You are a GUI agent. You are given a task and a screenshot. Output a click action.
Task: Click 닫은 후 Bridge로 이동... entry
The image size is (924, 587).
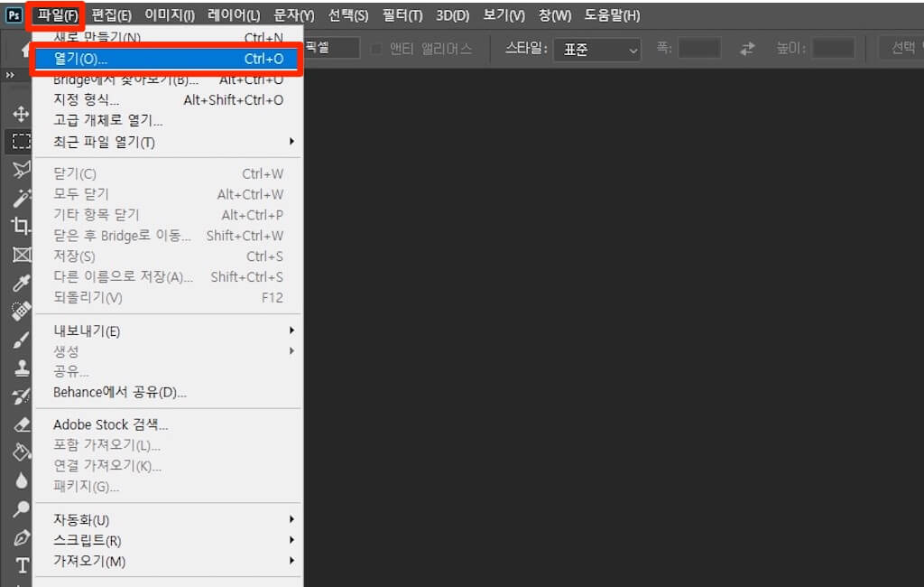click(x=167, y=236)
